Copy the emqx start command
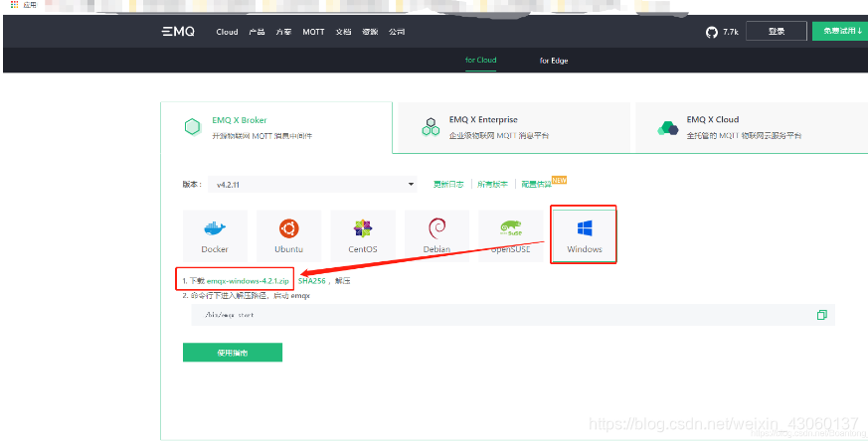 coord(822,315)
